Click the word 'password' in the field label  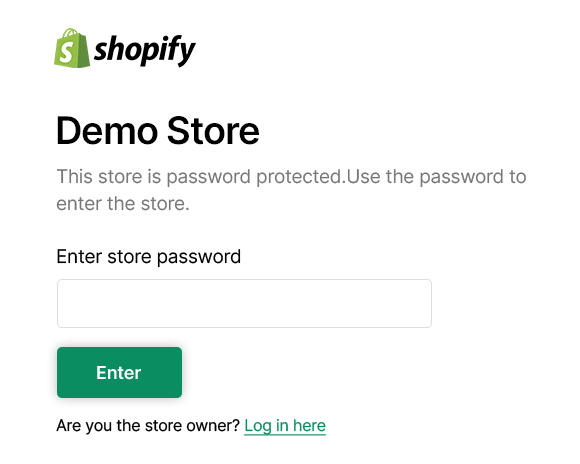(199, 257)
